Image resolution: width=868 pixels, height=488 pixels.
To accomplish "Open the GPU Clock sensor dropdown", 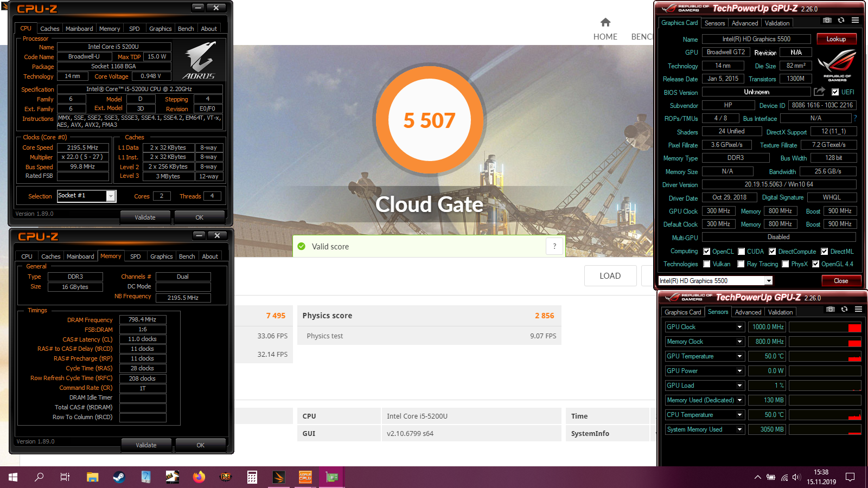I will (739, 327).
